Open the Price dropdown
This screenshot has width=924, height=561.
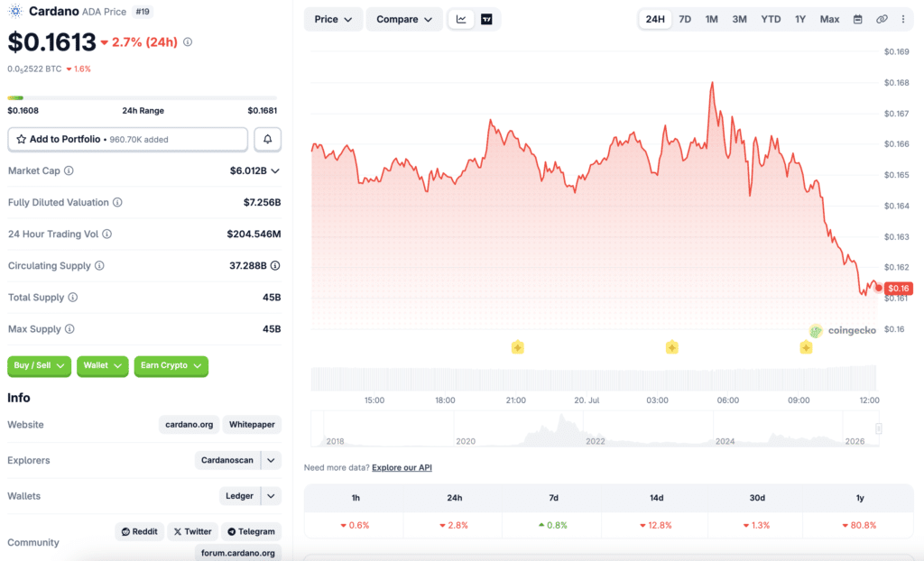[x=333, y=20]
